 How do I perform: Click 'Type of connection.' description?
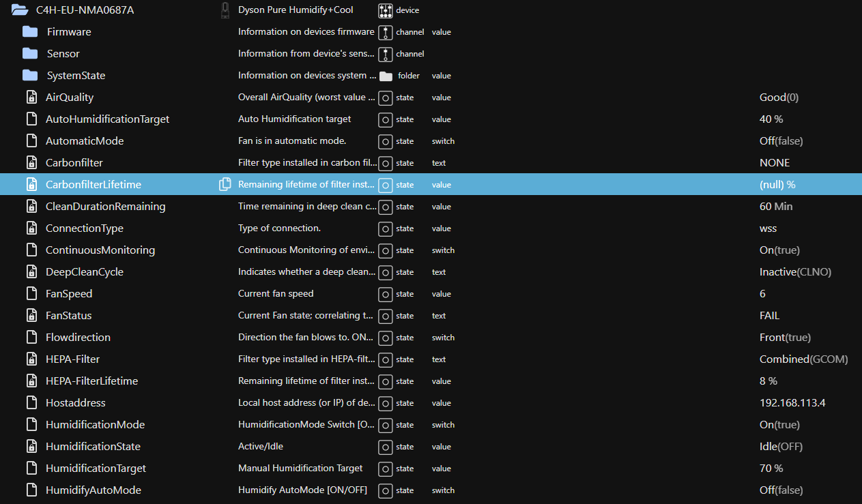point(279,228)
